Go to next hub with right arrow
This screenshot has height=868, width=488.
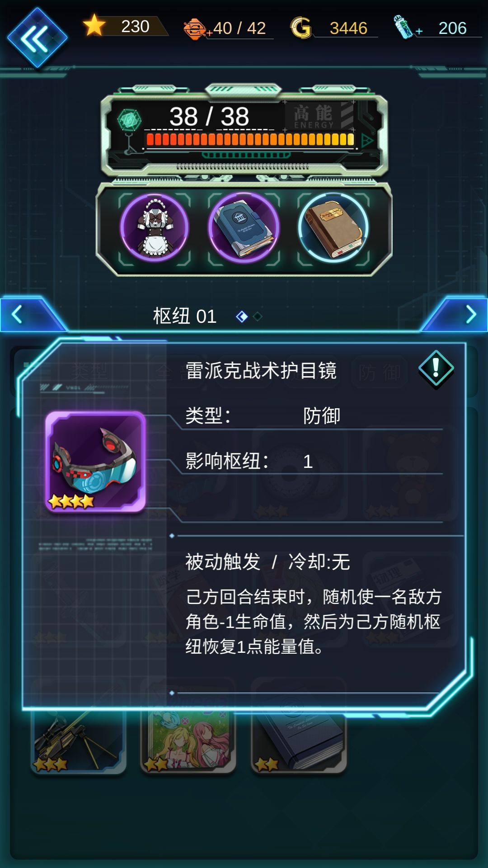tap(470, 314)
